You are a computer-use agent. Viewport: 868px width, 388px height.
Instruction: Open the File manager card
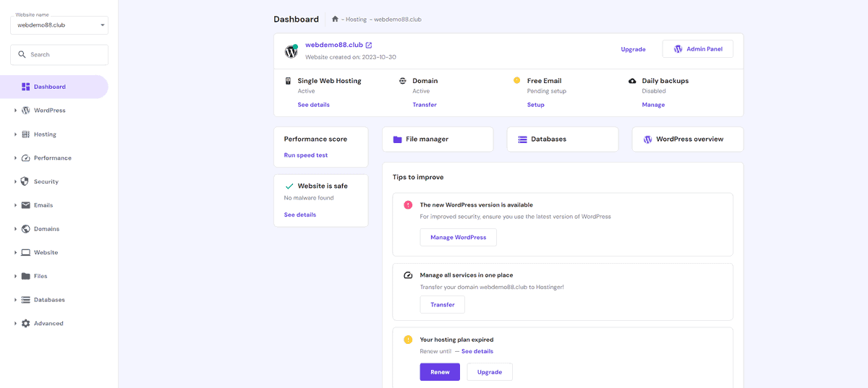(x=438, y=139)
